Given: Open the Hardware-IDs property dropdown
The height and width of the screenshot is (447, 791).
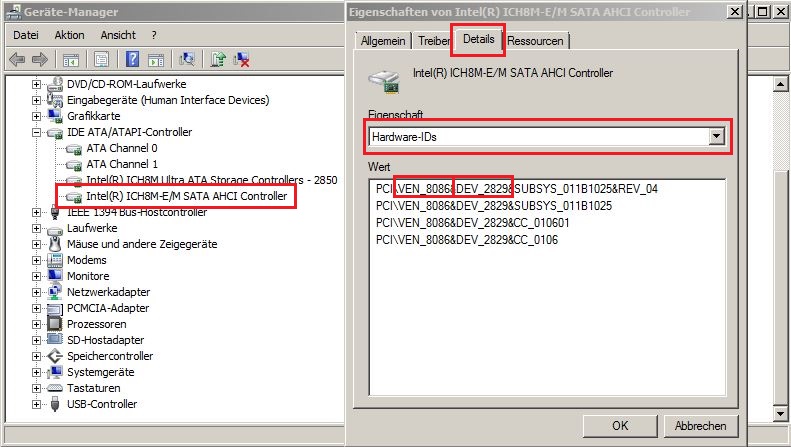Looking at the screenshot, I should tap(716, 136).
